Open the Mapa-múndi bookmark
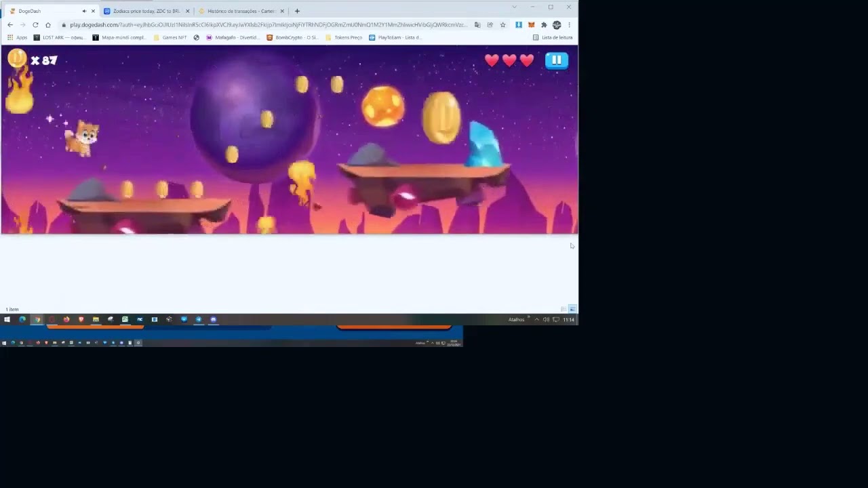Viewport: 868px width, 488px height. [x=119, y=37]
